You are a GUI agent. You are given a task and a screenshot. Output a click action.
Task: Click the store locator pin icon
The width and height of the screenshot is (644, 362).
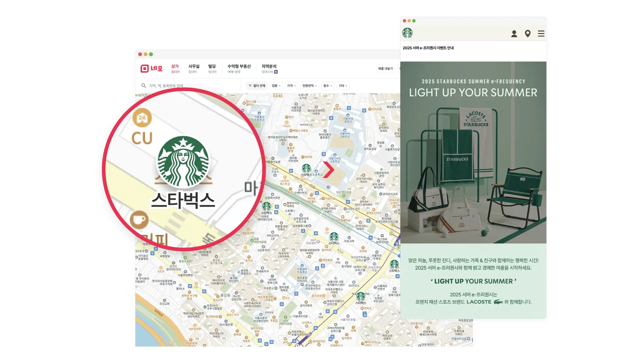click(x=528, y=34)
